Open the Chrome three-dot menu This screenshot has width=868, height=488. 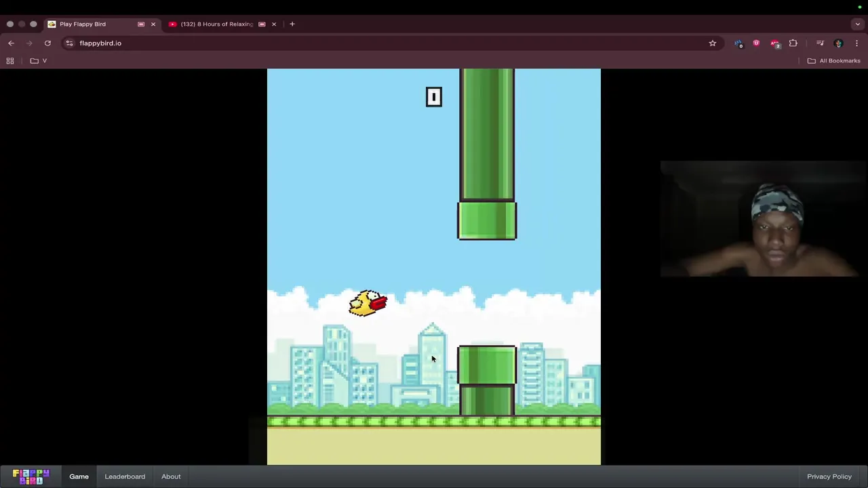click(856, 43)
